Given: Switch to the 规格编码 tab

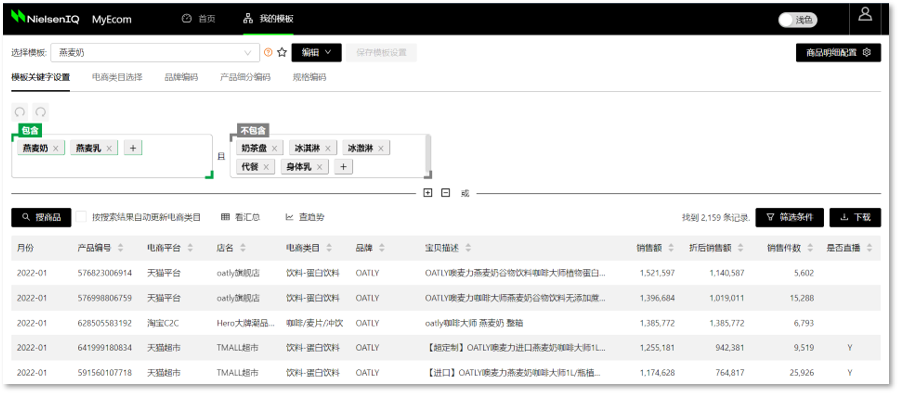Looking at the screenshot, I should pos(309,77).
